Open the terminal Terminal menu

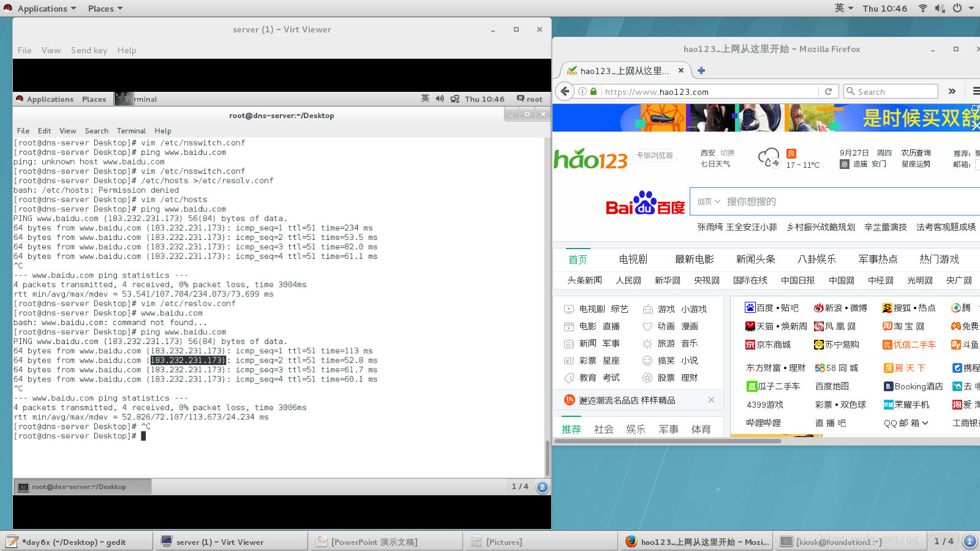click(131, 130)
